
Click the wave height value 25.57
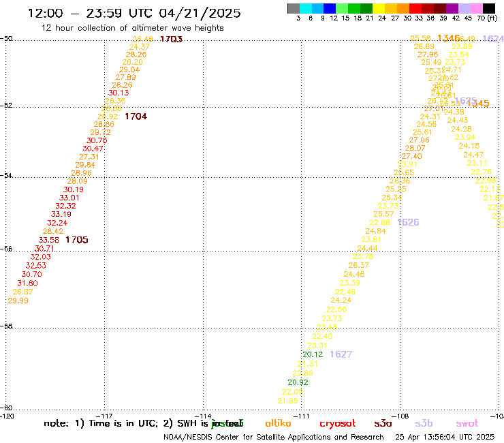pos(383,214)
